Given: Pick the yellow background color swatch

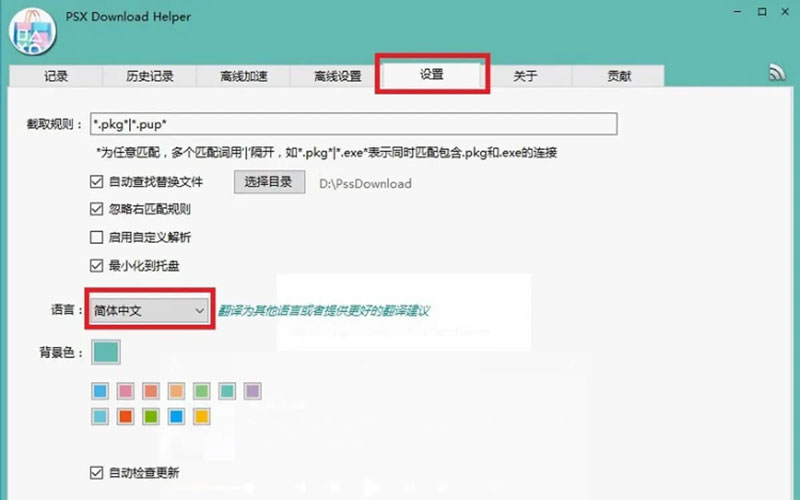Looking at the screenshot, I should click(x=201, y=415).
